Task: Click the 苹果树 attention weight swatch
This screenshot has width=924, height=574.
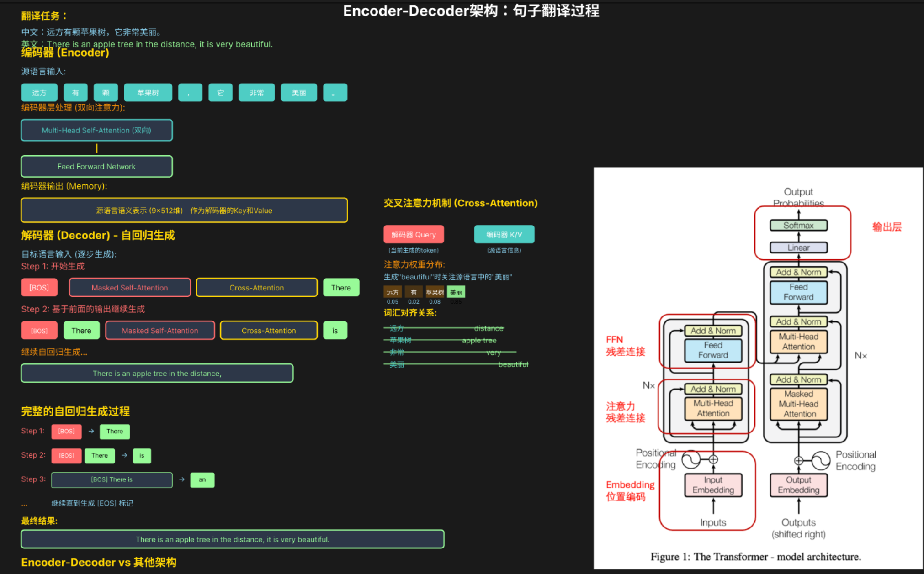Action: (x=435, y=292)
